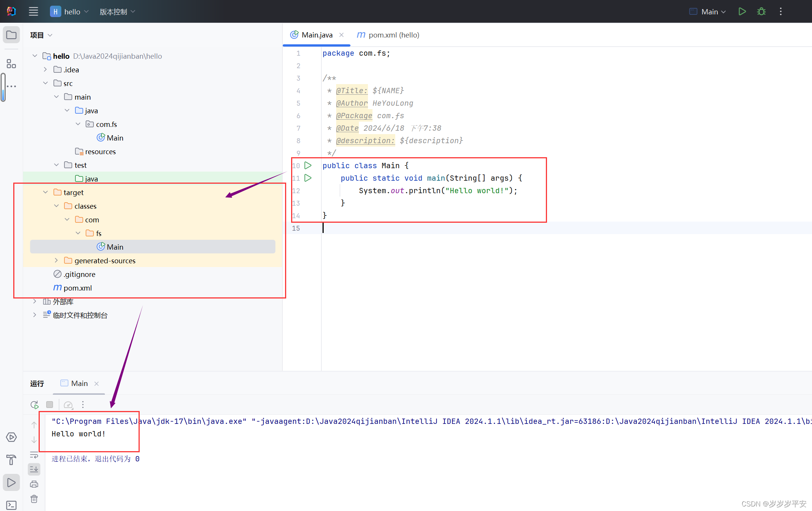Screen dimensions: 812x511
Task: Click the IntelliJ IDEA logo icon
Action: click(x=11, y=11)
